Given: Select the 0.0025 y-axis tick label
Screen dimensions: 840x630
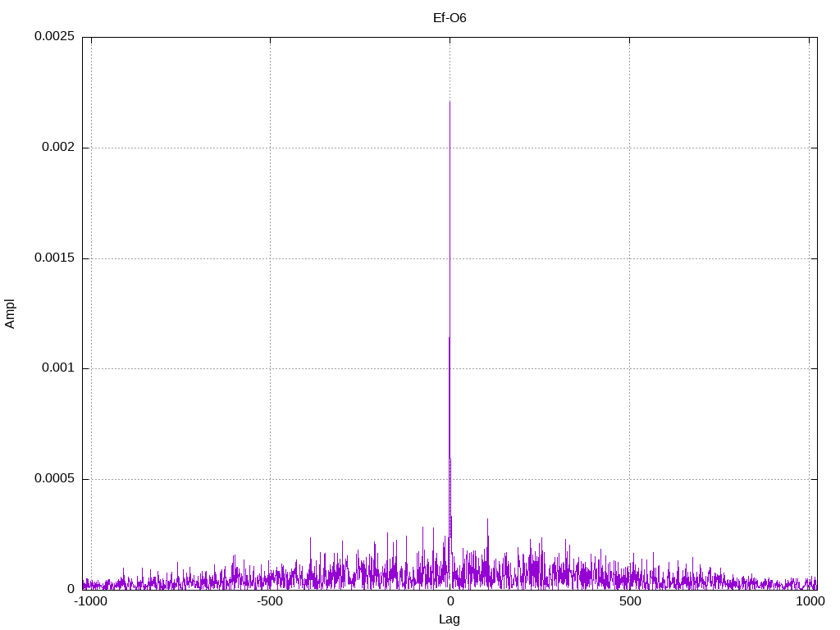Looking at the screenshot, I should pos(55,36).
